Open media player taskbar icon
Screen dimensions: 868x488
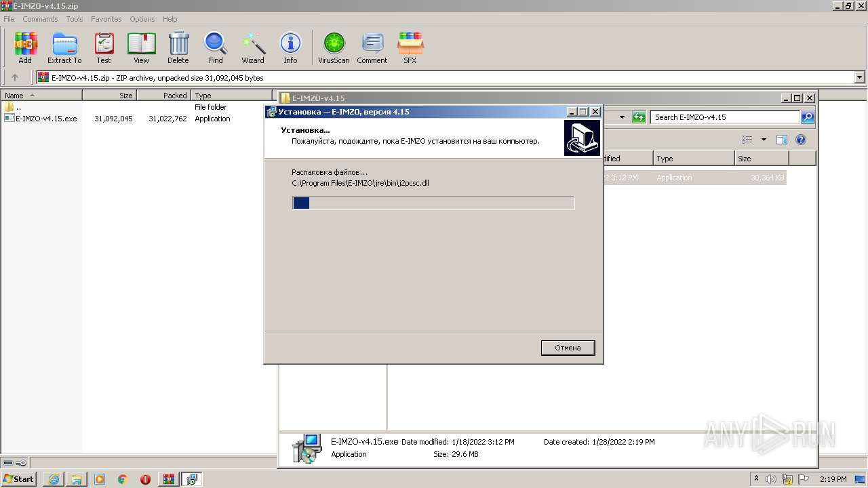100,479
